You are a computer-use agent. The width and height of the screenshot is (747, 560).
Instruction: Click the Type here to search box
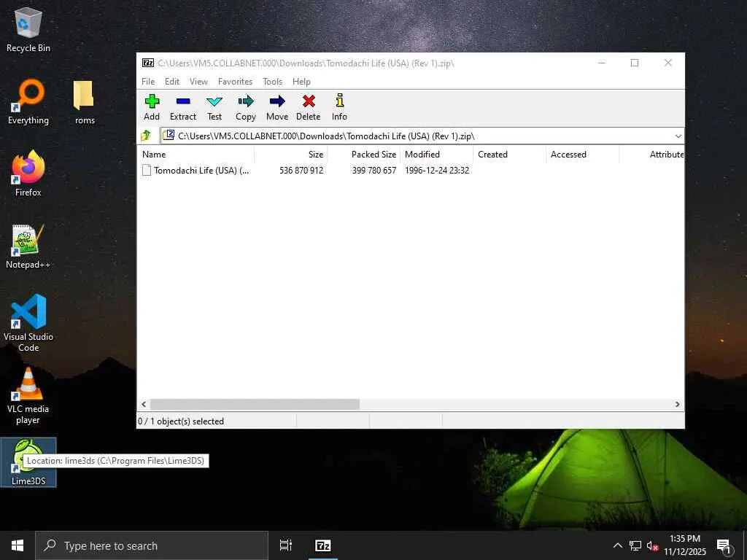pos(152,545)
